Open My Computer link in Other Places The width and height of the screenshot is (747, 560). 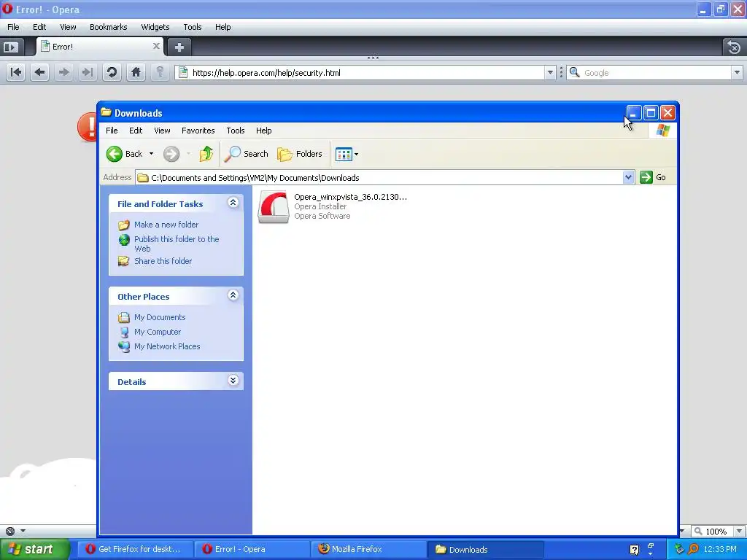158,332
